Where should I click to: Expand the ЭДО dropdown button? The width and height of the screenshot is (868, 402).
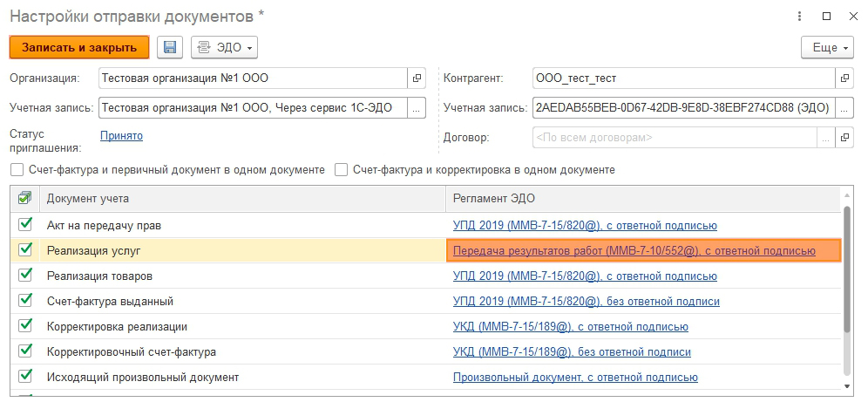click(x=224, y=47)
